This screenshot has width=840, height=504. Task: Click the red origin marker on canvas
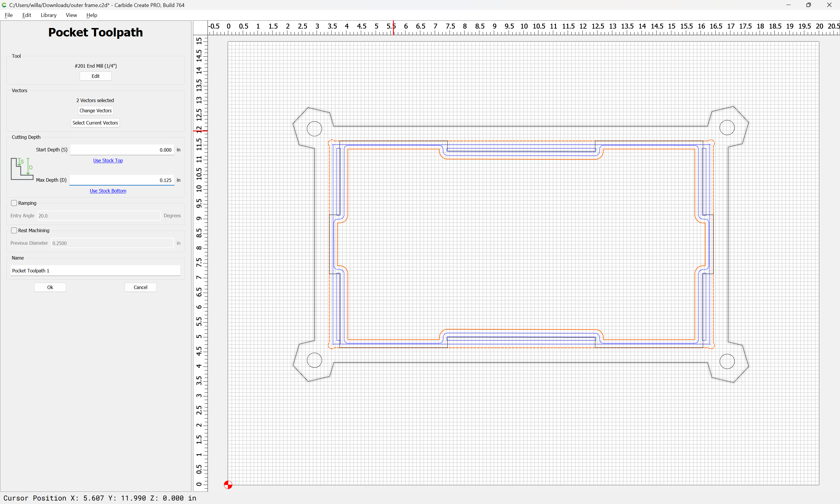point(228,485)
